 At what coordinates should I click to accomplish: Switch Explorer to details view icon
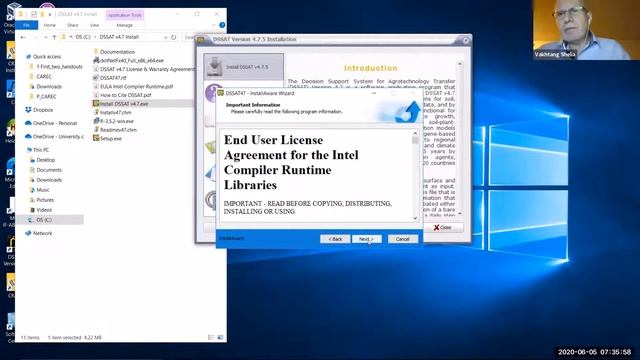pyautogui.click(x=211, y=338)
